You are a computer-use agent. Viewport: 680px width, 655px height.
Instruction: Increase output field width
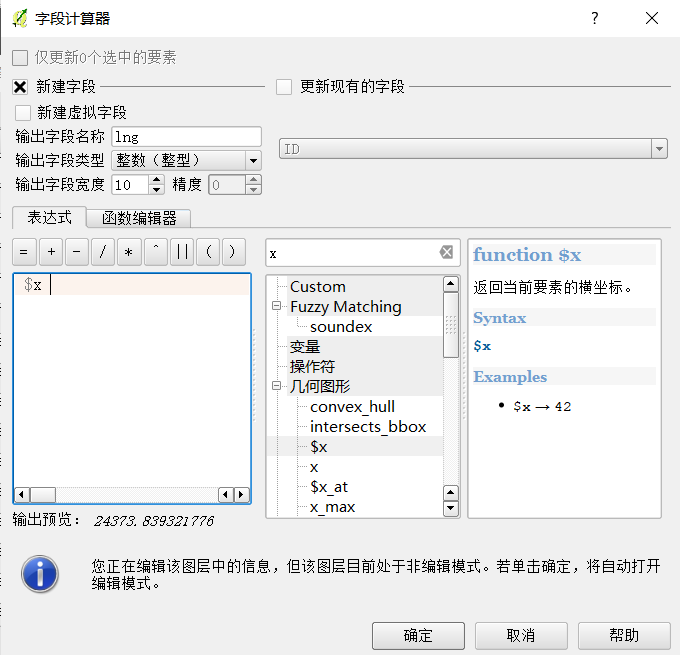click(x=157, y=180)
